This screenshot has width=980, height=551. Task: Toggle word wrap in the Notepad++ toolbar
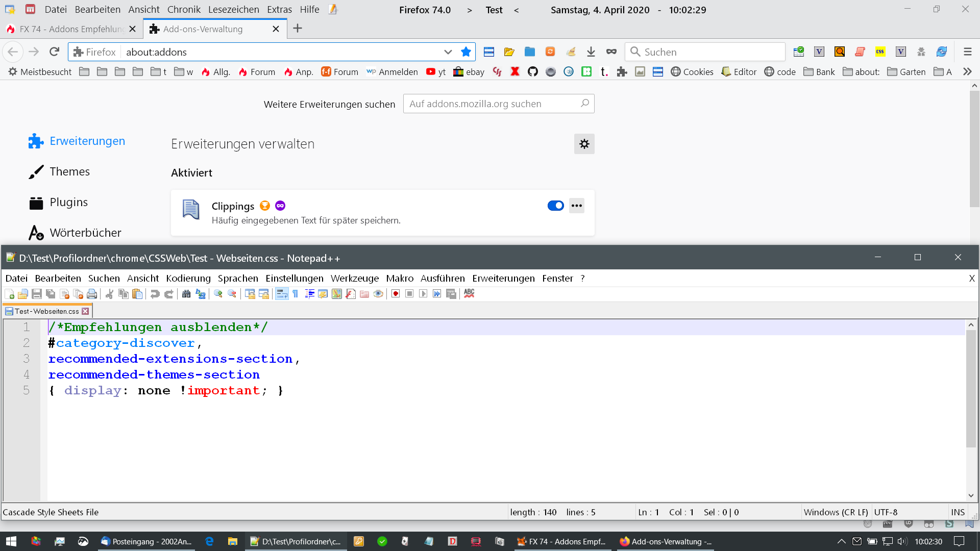tap(282, 294)
